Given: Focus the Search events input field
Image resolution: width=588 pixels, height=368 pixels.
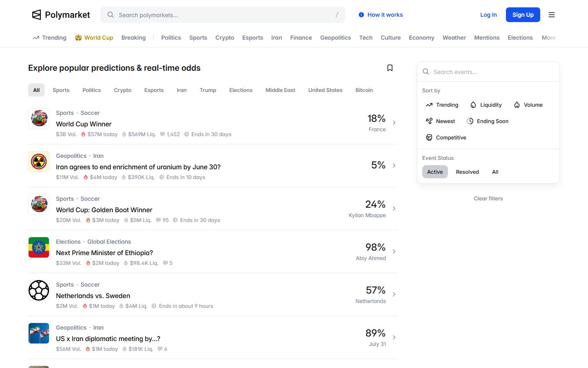Looking at the screenshot, I should (488, 72).
